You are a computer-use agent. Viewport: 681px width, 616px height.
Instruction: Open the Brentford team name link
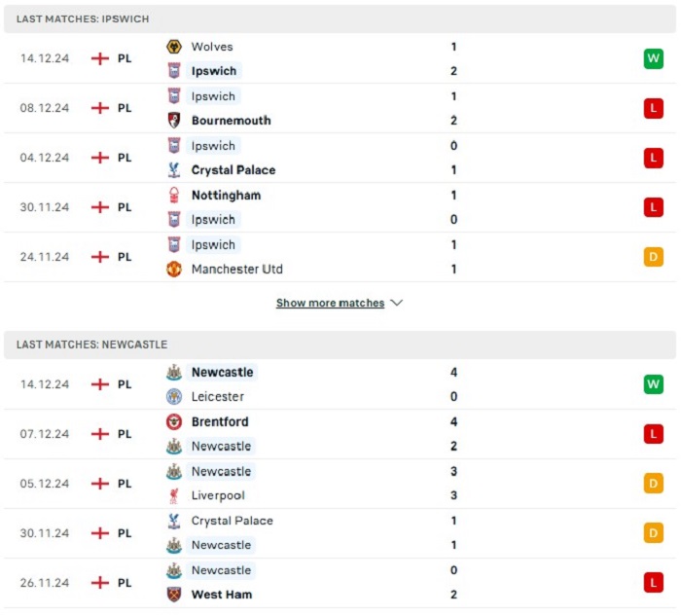point(220,422)
